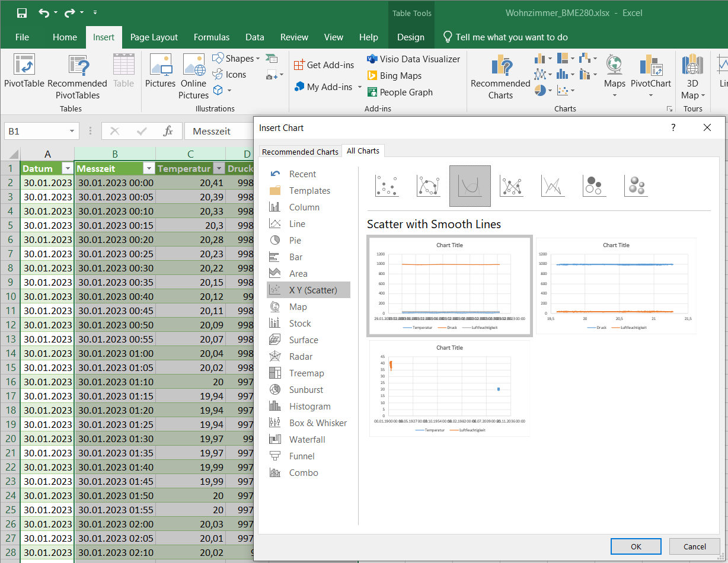Insert Online Pictures

click(x=194, y=77)
